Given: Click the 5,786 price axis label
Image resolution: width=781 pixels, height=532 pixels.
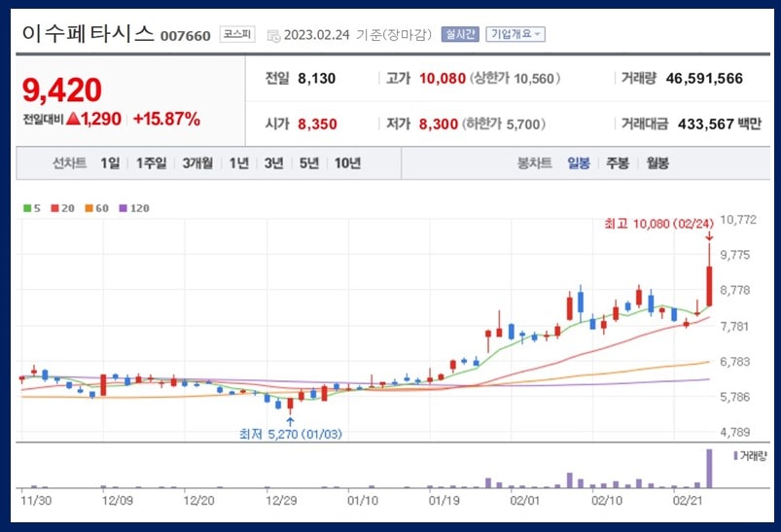Looking at the screenshot, I should pos(734,397).
